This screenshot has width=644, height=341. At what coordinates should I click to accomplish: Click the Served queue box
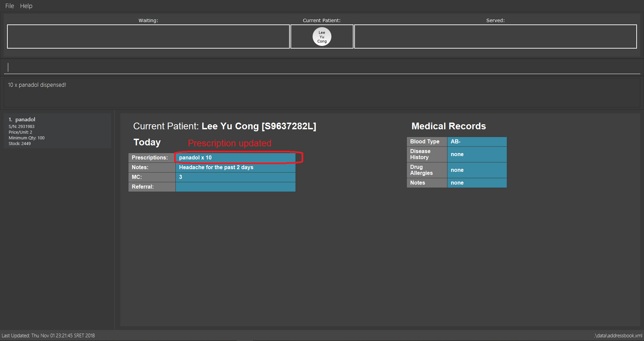click(x=495, y=37)
